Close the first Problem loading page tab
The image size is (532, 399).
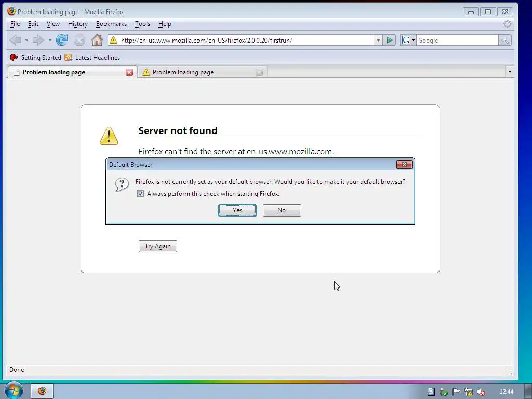coord(129,72)
